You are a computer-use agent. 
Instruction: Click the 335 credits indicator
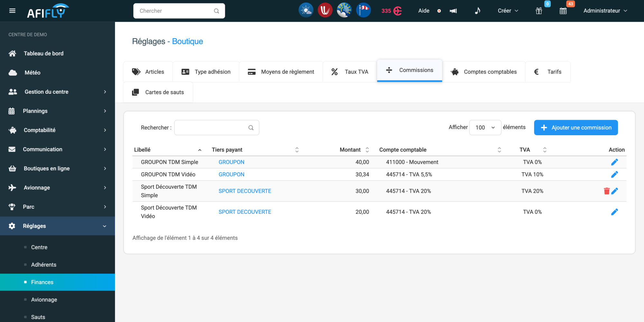[x=392, y=11]
